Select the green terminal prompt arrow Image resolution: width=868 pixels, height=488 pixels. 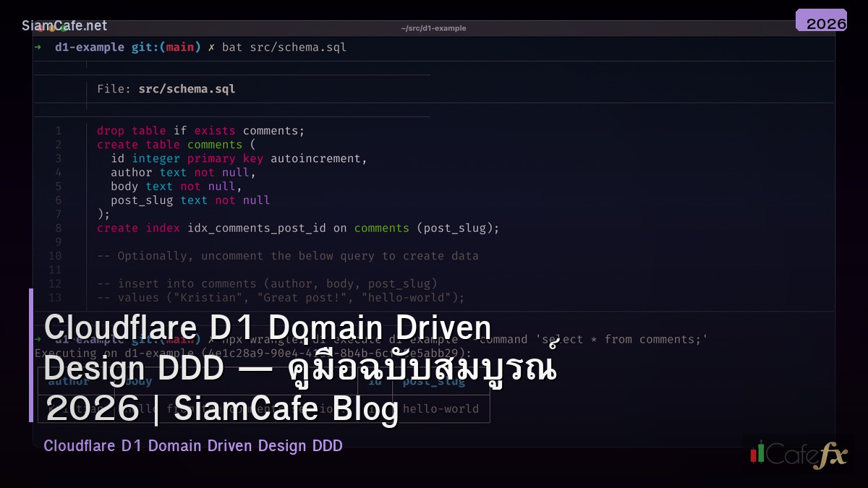point(37,48)
